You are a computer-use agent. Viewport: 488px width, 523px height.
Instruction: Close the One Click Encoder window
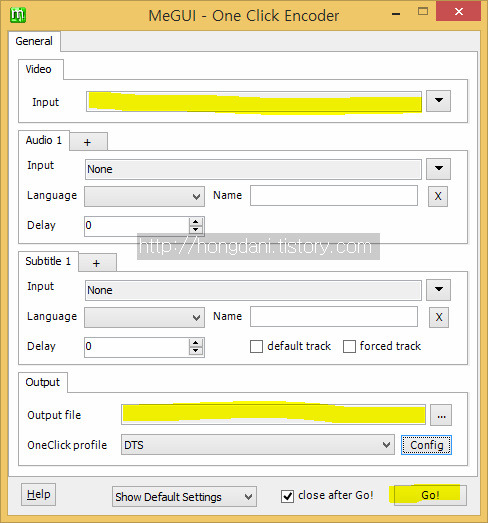tap(459, 12)
